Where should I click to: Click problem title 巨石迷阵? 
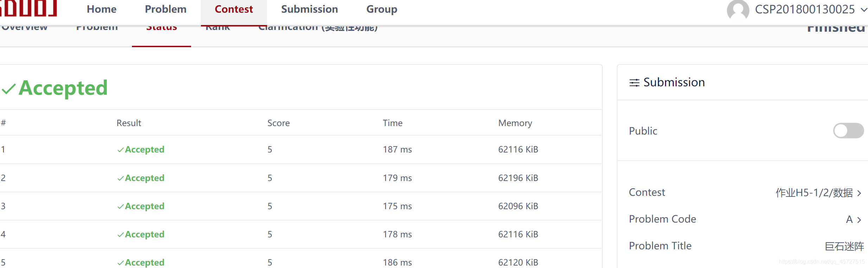(844, 246)
